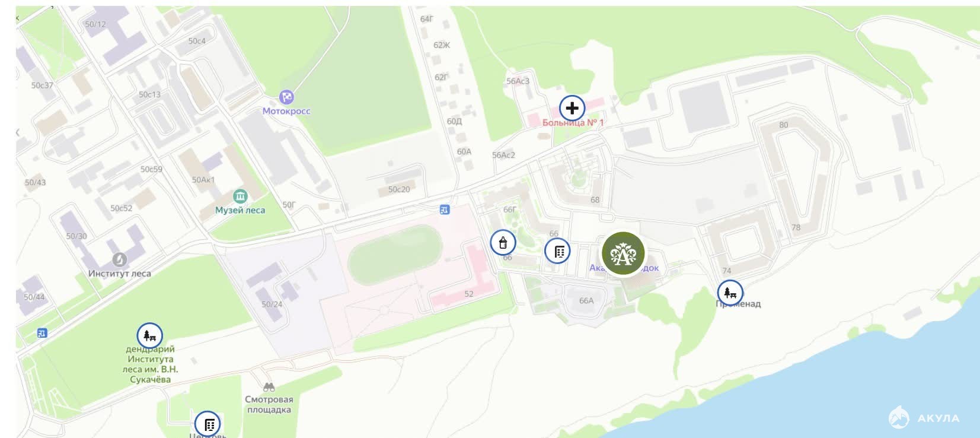Click the Музей леса museum icon
Image resolution: width=980 pixels, height=438 pixels.
click(240, 196)
